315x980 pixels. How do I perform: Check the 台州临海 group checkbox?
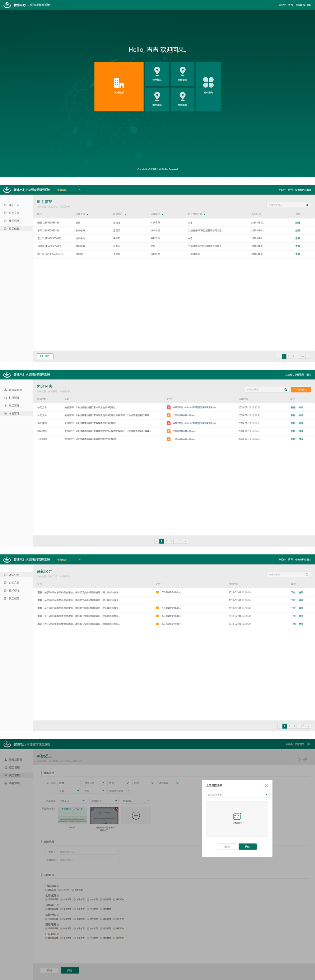tap(58, 896)
